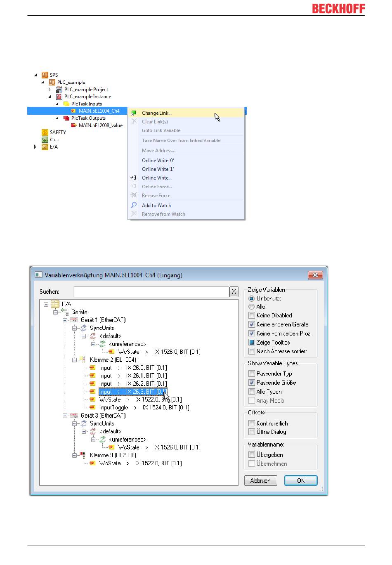Click the MAIN.nEL2008_value variable icon

point(74,125)
